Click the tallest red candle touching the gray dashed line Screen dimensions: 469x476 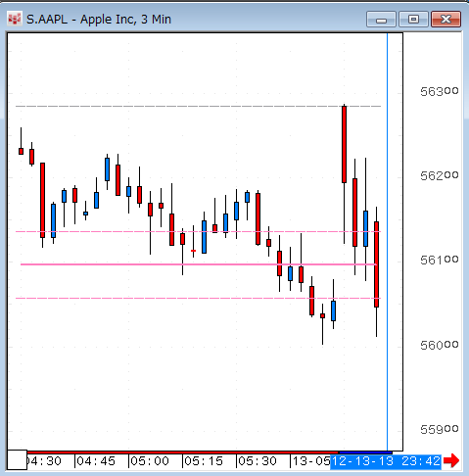344,144
